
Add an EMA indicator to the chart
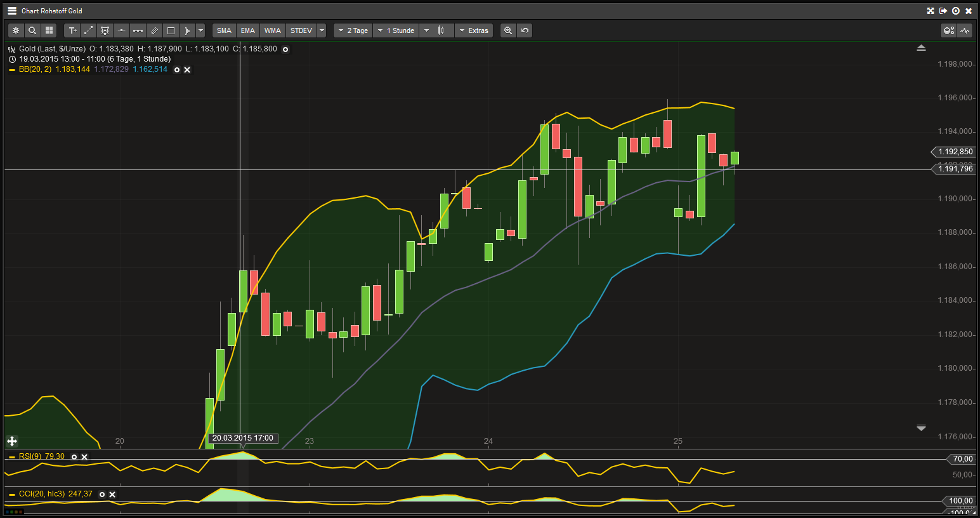click(x=247, y=30)
